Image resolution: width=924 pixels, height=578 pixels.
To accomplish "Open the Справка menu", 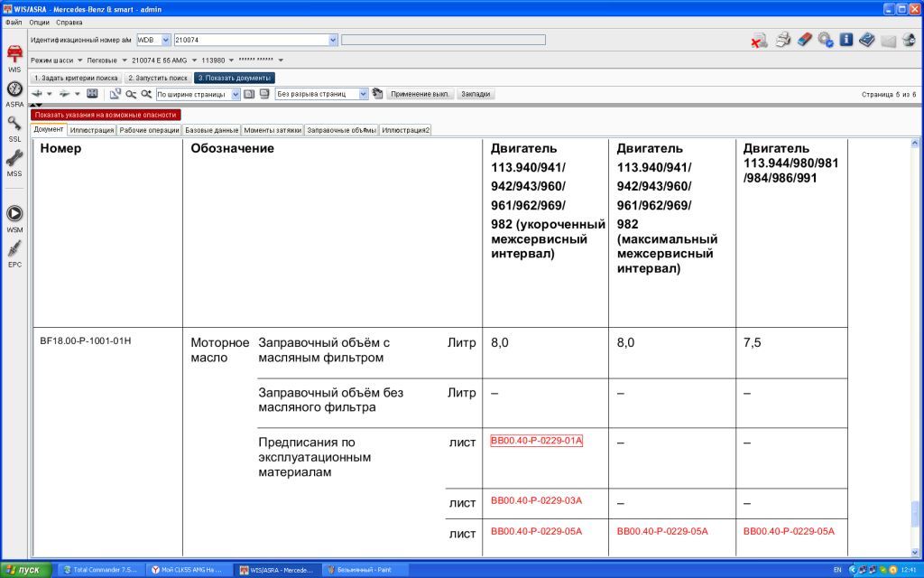I will click(69, 23).
